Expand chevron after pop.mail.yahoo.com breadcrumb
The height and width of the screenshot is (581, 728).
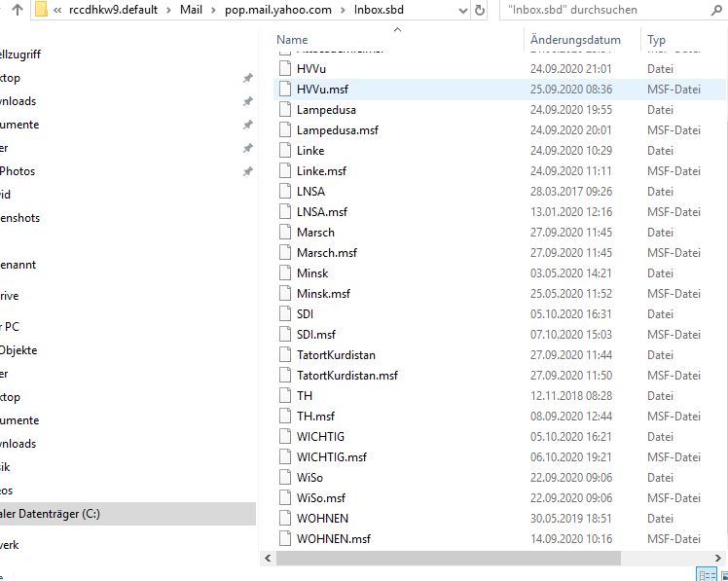pyautogui.click(x=343, y=10)
